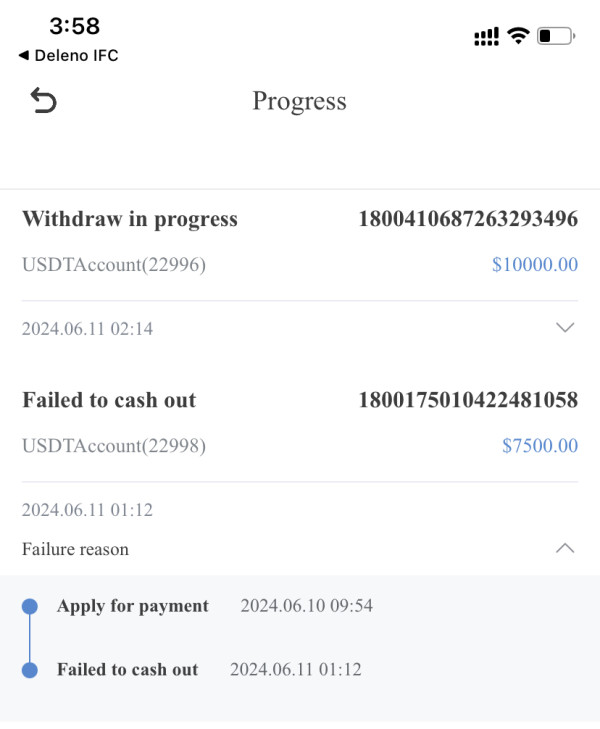The image size is (600, 729).
Task: Return to Deleno IFC app
Action: point(68,56)
